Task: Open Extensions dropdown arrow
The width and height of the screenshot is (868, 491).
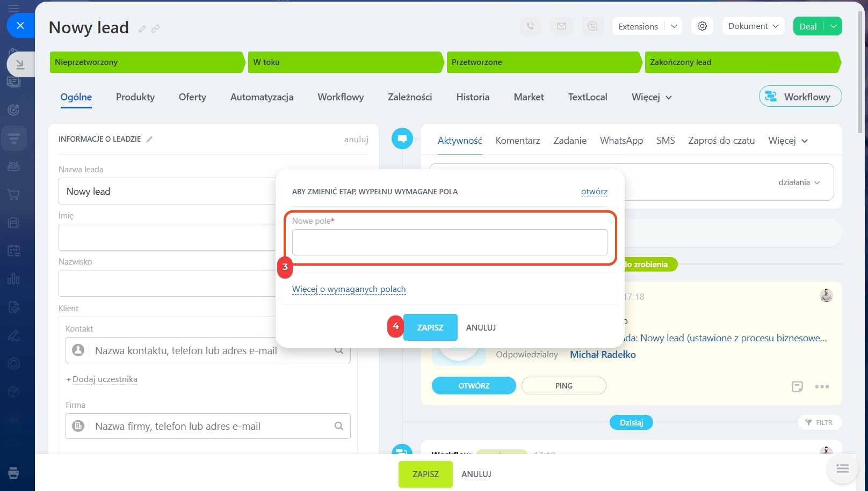Action: click(674, 26)
